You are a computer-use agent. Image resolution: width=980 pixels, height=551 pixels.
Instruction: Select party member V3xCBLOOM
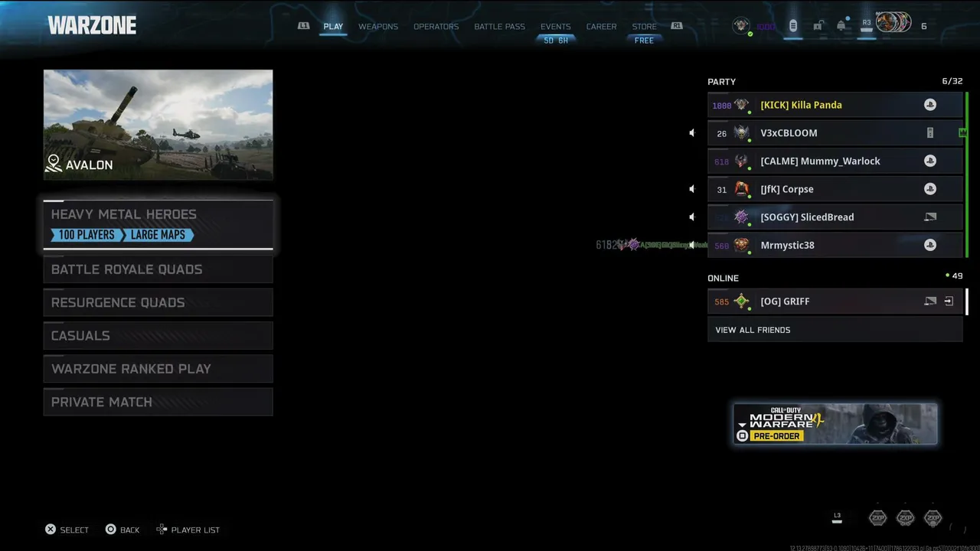835,133
